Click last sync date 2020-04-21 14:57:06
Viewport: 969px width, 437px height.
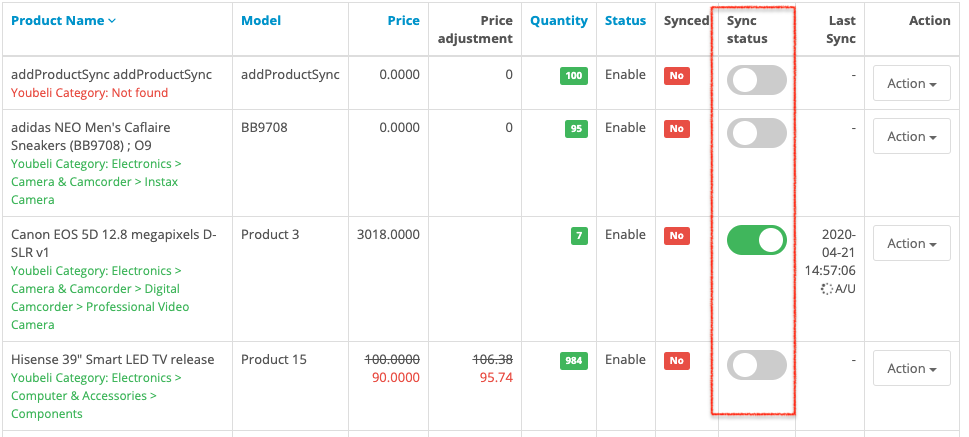pos(830,253)
